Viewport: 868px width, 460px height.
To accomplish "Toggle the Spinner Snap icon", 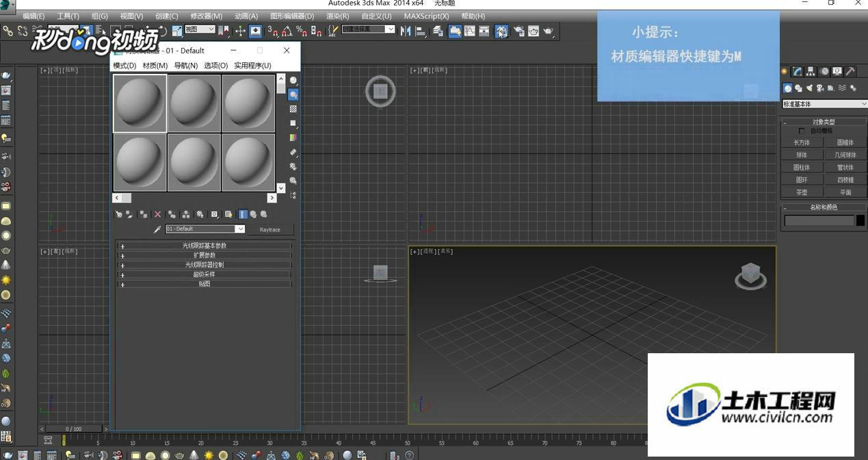I will pos(316,31).
